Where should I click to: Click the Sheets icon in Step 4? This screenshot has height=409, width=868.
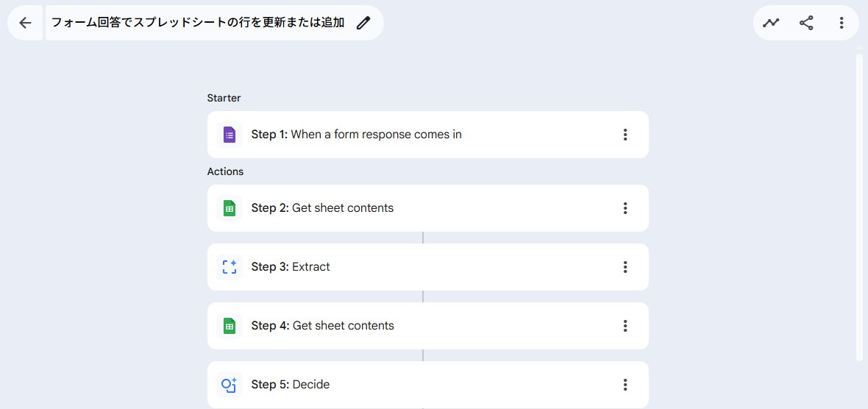[230, 326]
